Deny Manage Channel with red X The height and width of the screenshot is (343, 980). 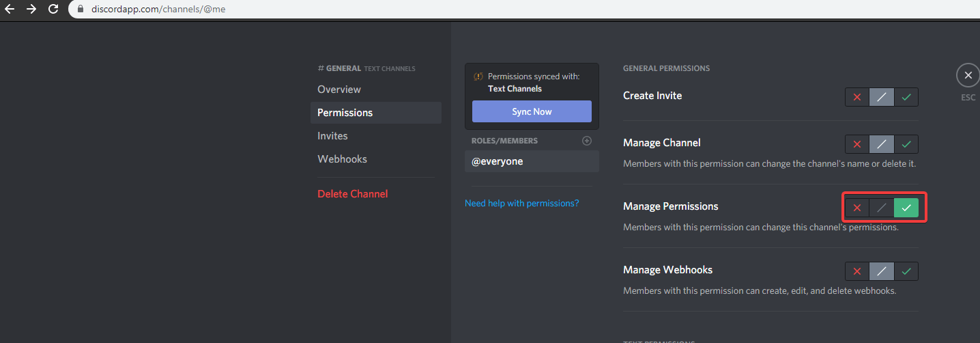coord(857,144)
